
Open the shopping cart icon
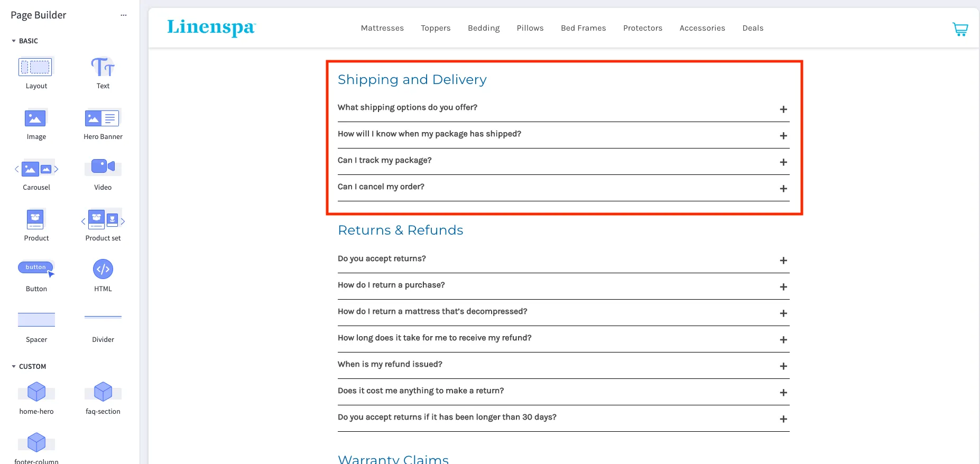960,29
